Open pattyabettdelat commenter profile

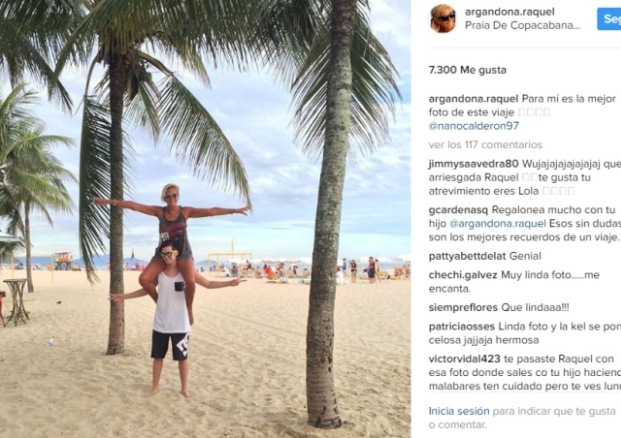[x=467, y=256]
